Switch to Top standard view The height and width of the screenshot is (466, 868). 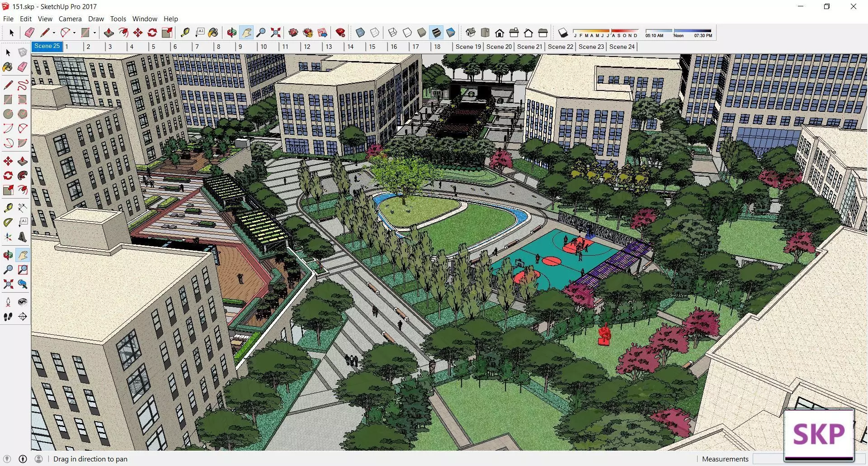tap(485, 33)
